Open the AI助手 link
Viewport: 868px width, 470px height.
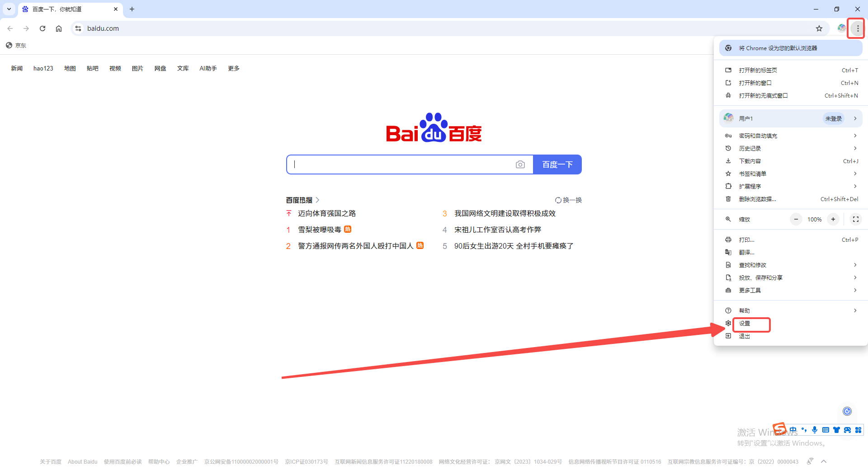pos(208,68)
